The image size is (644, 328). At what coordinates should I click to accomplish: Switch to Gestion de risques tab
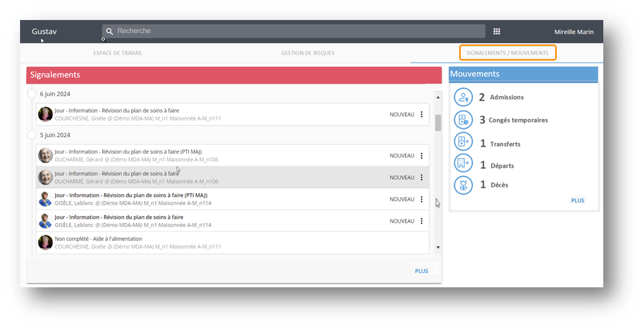click(x=308, y=53)
